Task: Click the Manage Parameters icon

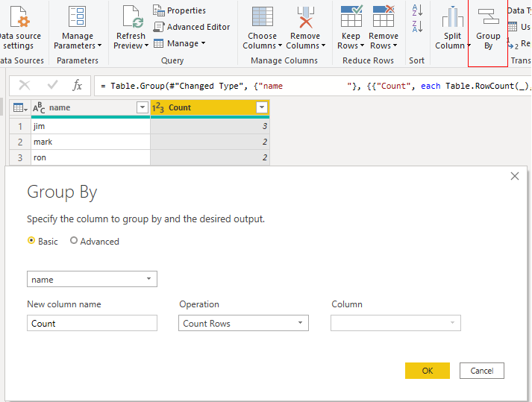Action: click(x=78, y=16)
